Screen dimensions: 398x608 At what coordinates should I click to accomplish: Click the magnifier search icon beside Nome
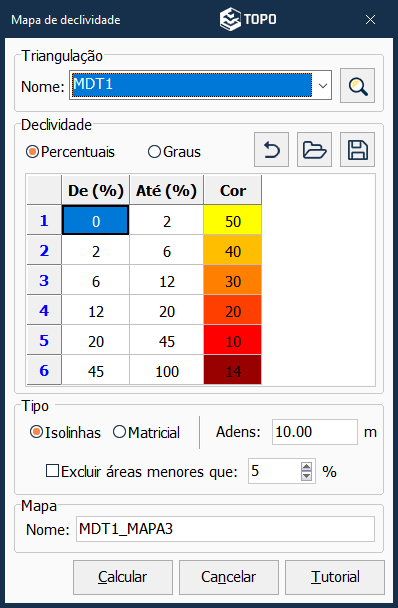pyautogui.click(x=357, y=86)
